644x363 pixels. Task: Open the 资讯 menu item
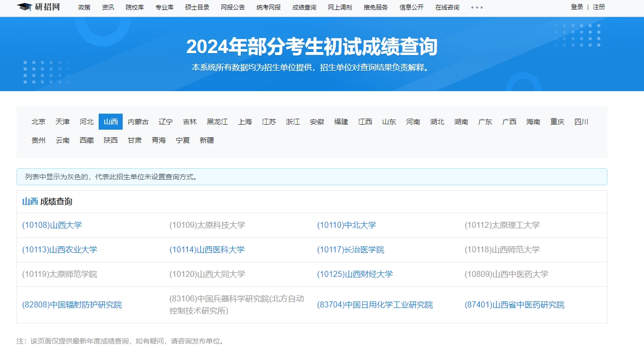pyautogui.click(x=108, y=8)
